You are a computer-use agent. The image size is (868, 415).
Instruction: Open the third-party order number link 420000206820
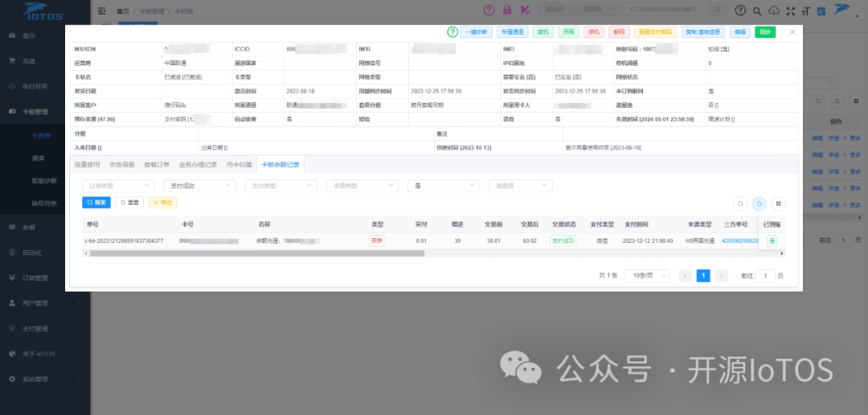click(x=740, y=241)
